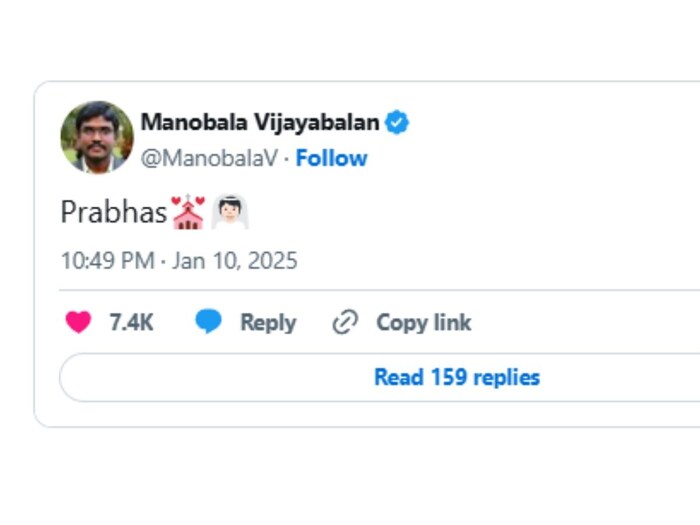Follow the @ManobalaV account
700x525 pixels.
click(331, 158)
